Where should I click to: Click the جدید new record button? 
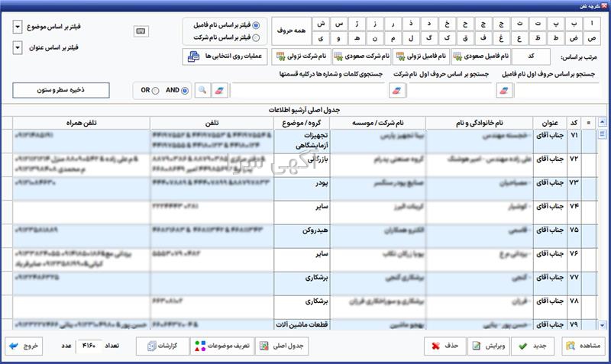532,346
